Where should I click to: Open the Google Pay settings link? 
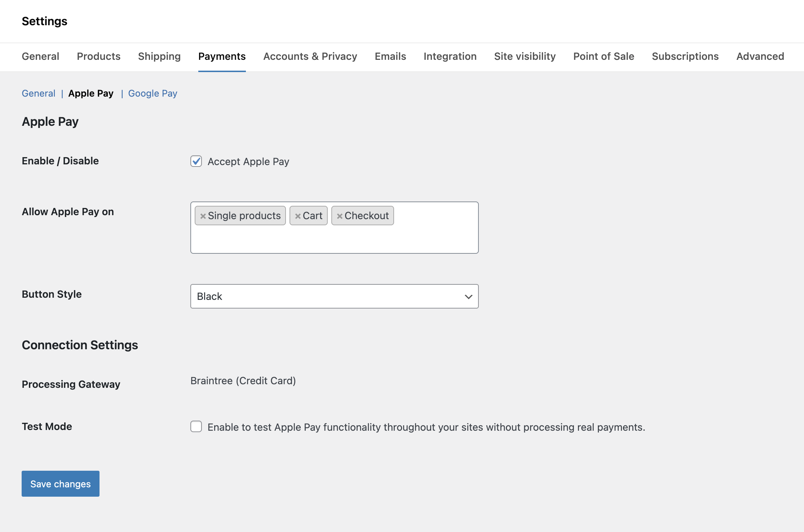coord(153,93)
